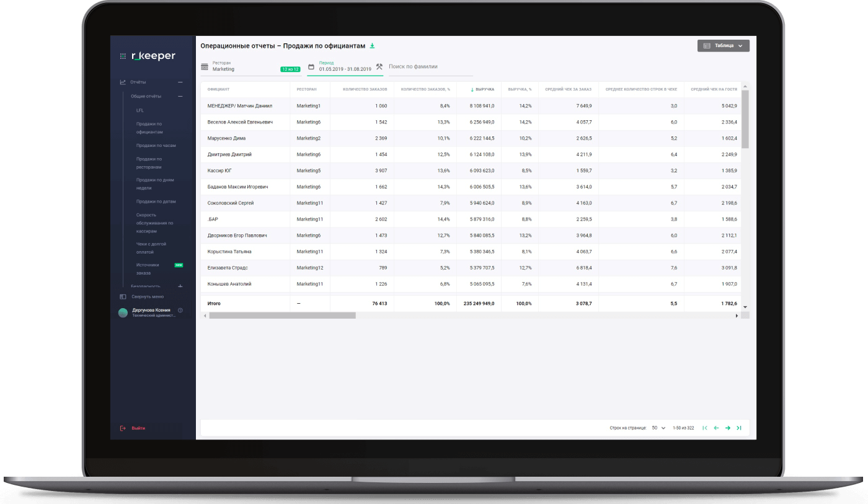Screen dimensions: 868x504
Task: Select row МЕНЕДЖЕР/ Матчин Даниил
Action: [470, 106]
